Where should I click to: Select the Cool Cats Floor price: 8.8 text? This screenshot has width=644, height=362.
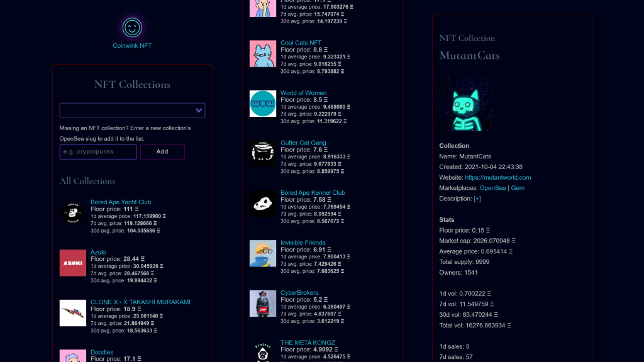click(x=304, y=50)
